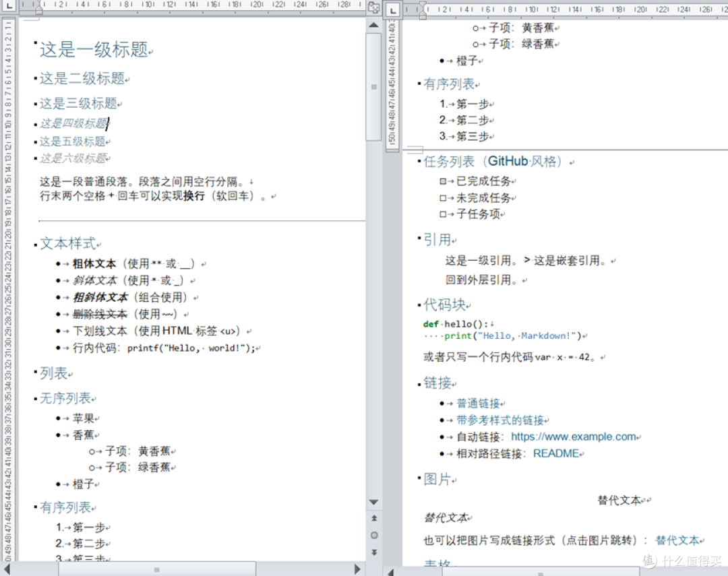Click the 无序列表 heading in left pane
The image size is (728, 576).
coord(65,398)
